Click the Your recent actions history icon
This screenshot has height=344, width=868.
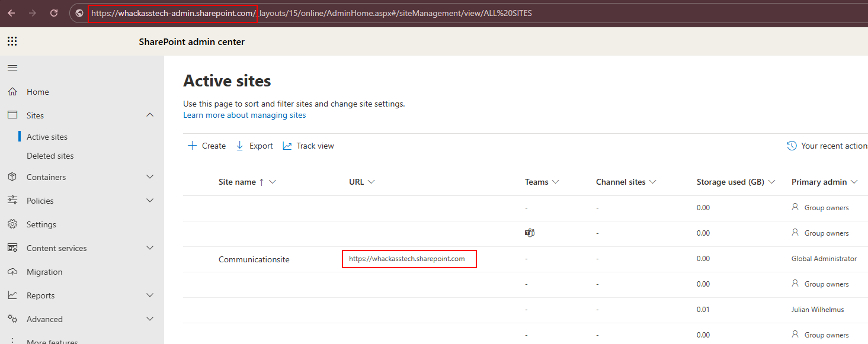[792, 146]
